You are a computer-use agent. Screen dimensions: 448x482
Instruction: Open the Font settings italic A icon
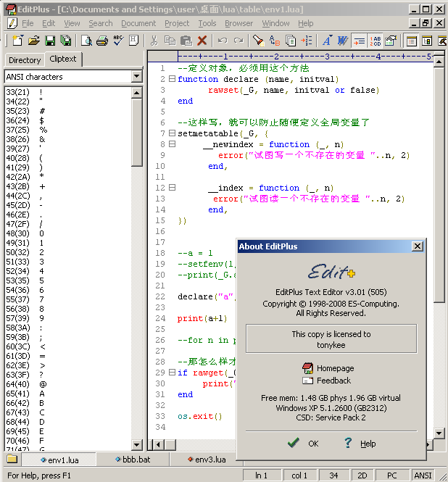[x=327, y=41]
